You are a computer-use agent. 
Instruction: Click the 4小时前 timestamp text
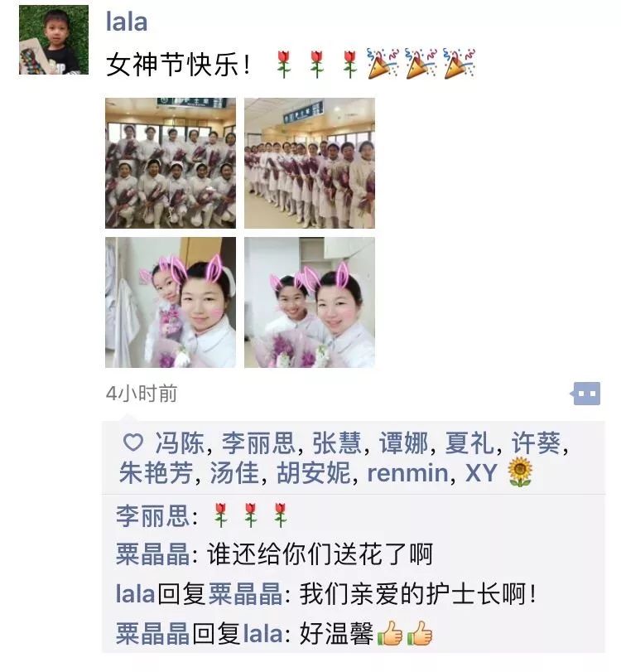[142, 394]
